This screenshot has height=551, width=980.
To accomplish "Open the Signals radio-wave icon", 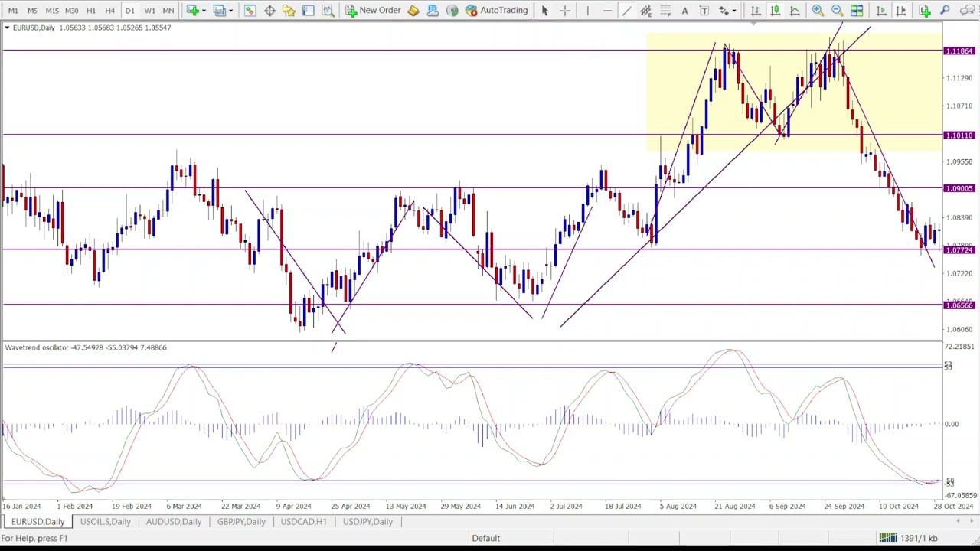I will tap(452, 10).
